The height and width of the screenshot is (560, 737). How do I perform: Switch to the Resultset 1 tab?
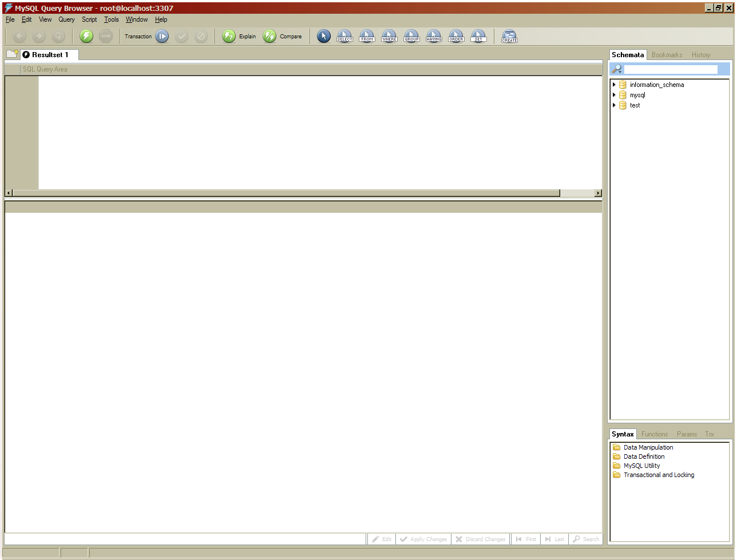coord(49,55)
